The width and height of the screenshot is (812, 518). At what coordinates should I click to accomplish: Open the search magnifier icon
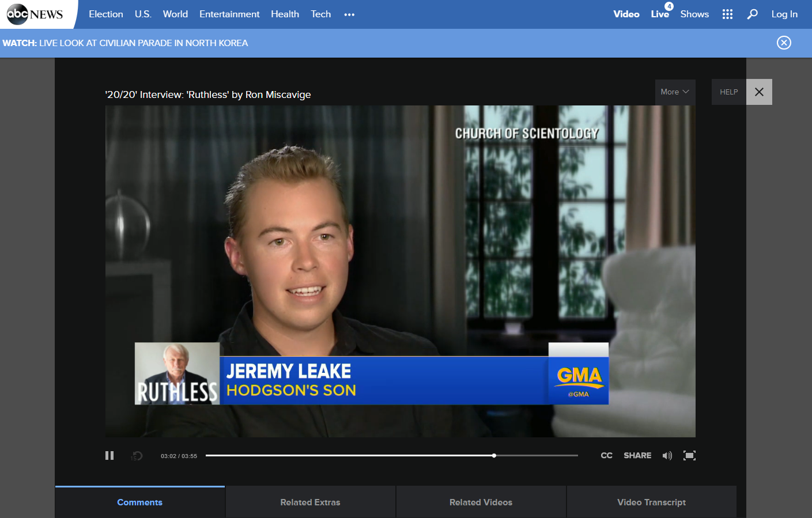click(x=752, y=14)
